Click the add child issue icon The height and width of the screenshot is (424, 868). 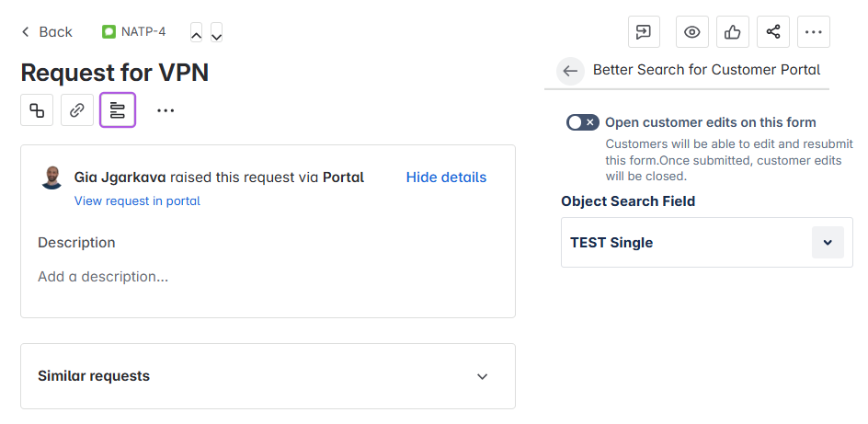37,110
